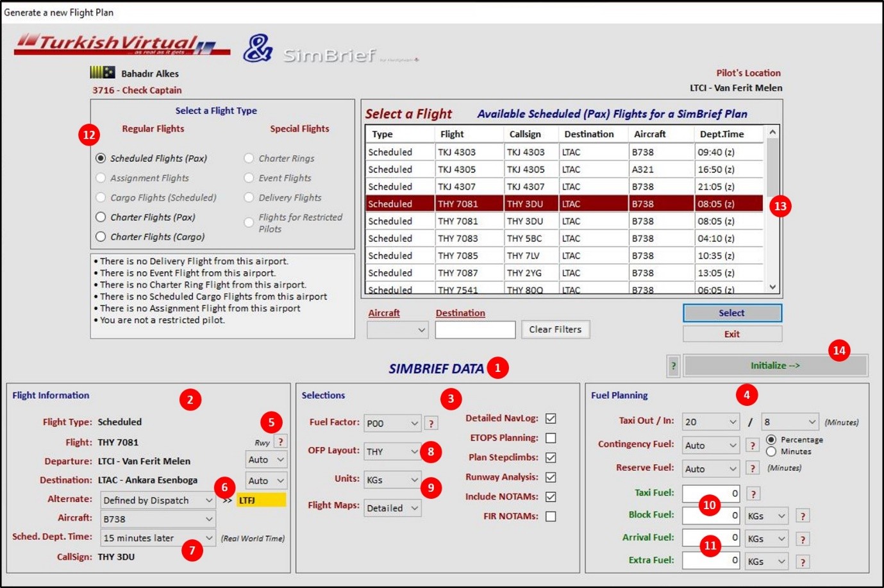Toggle Plan Stepclimbs checkbox
The image size is (884, 588).
tap(551, 457)
